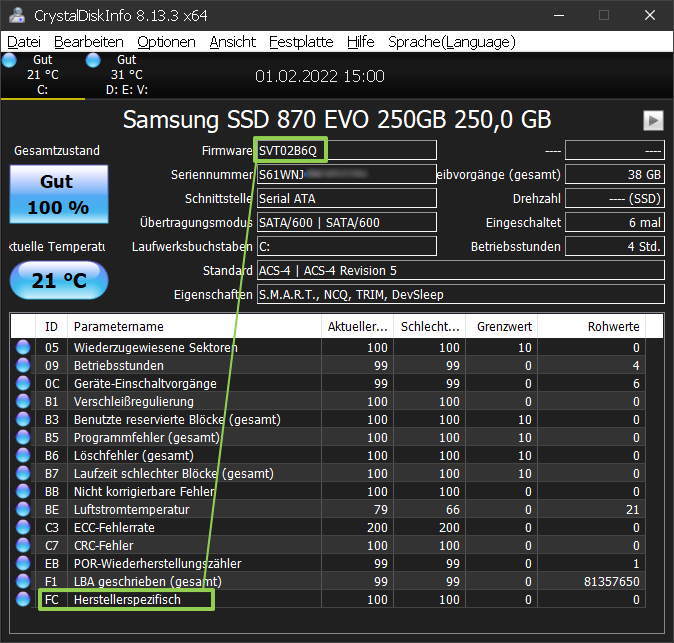Click the Firmware field SVT02B6Q
Viewport: 674px width, 643px height.
click(346, 150)
